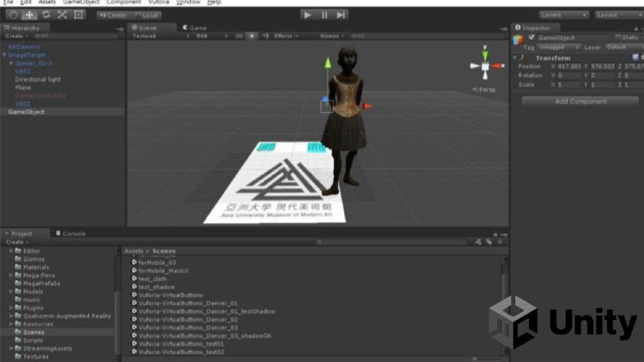Select the Move tool in toolbar

coord(30,15)
